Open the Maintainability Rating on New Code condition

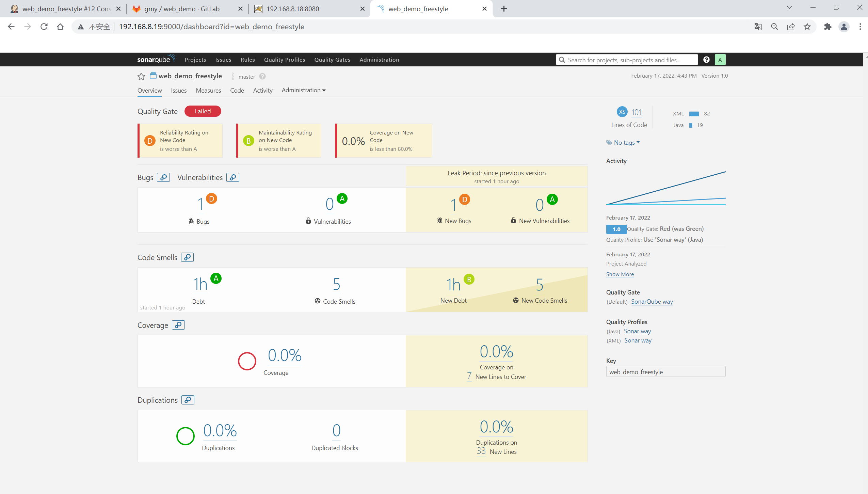(x=279, y=141)
